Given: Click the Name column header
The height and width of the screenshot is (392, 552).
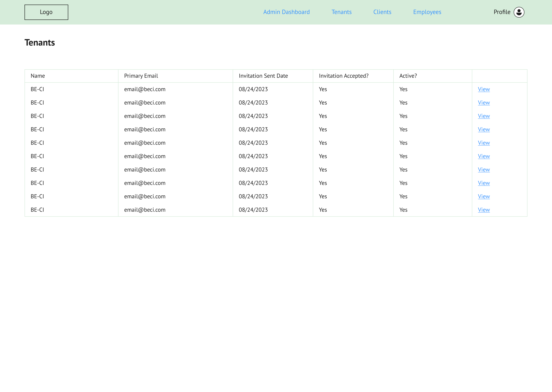Looking at the screenshot, I should tap(38, 76).
